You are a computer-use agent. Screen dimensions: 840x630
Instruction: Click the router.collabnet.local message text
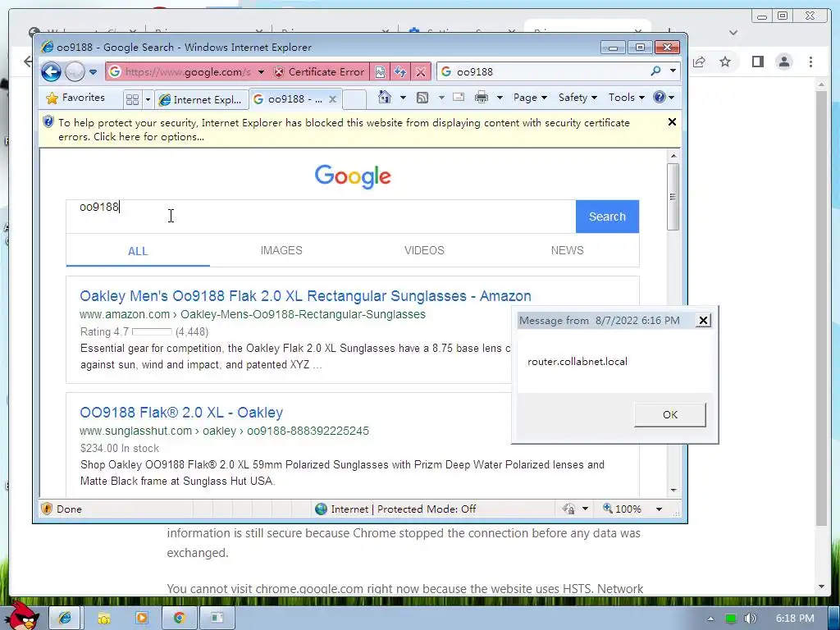[577, 362]
